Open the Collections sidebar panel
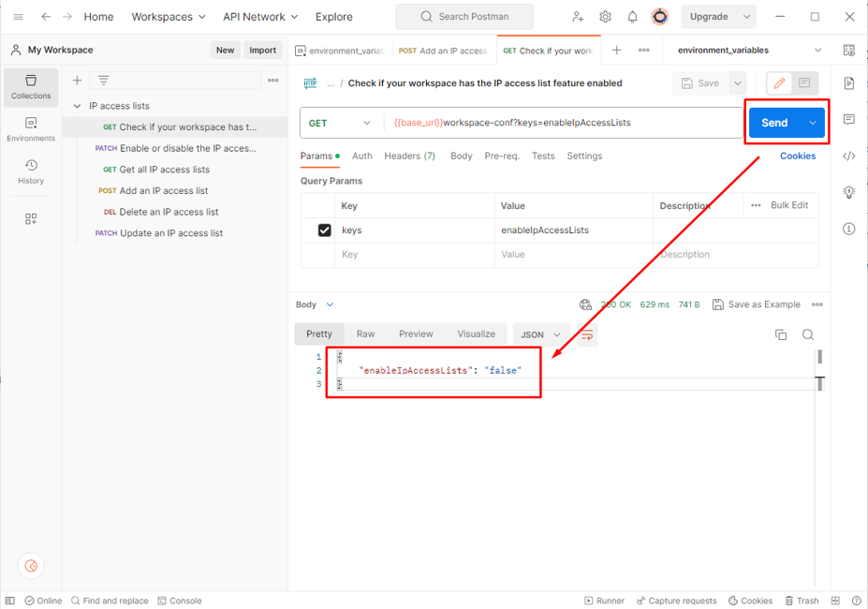Viewport: 868px width, 609px height. 31,87
